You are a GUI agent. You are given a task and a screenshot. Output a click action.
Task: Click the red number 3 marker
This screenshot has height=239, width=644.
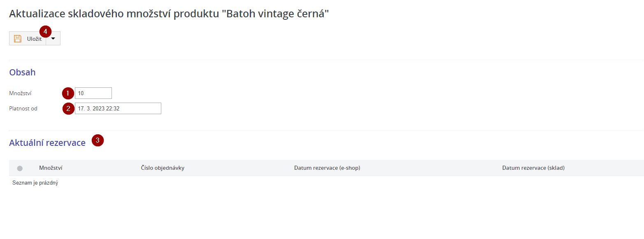point(98,140)
